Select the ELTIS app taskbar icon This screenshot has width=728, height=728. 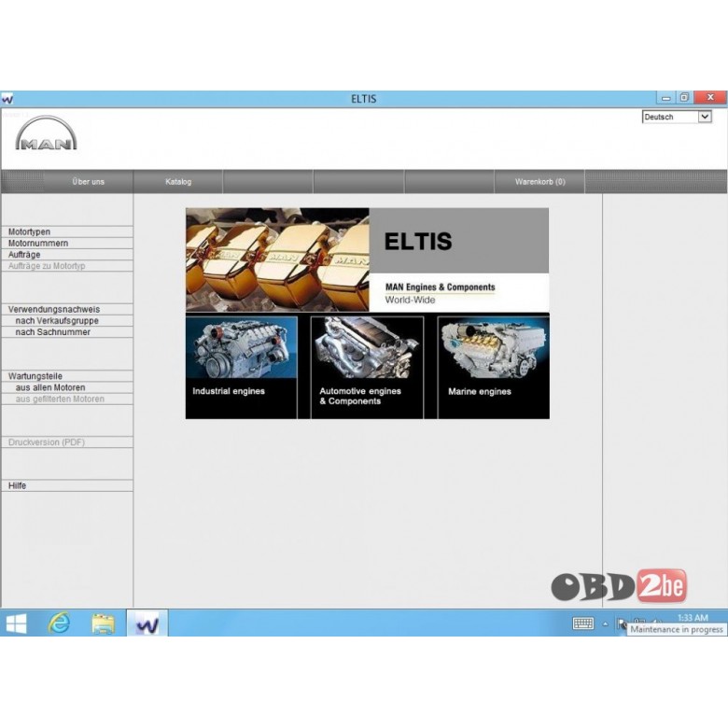147,623
